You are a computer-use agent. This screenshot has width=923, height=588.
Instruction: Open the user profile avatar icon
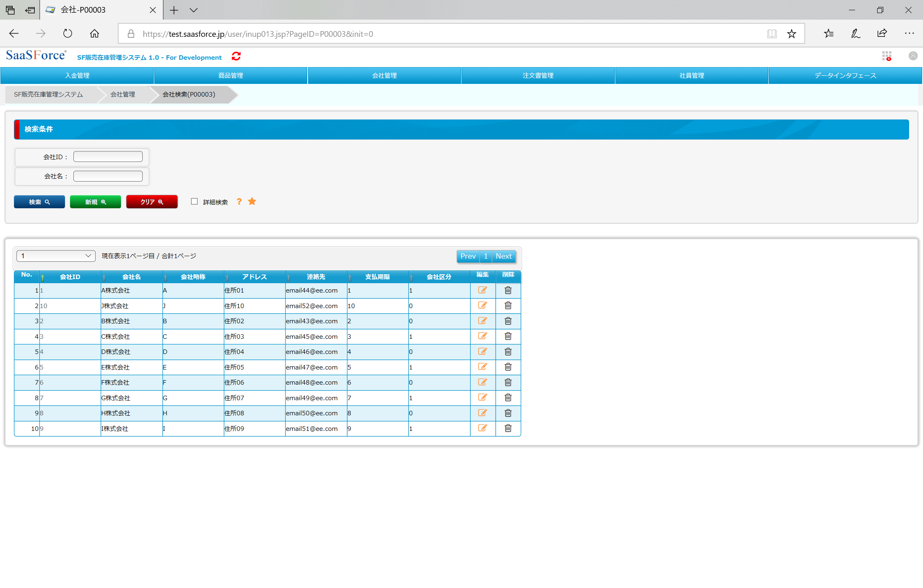tap(913, 56)
